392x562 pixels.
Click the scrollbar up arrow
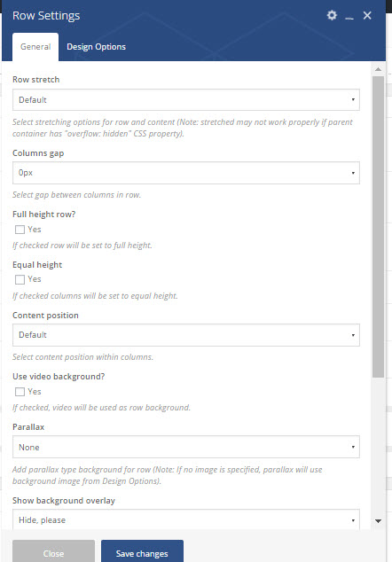click(x=378, y=69)
